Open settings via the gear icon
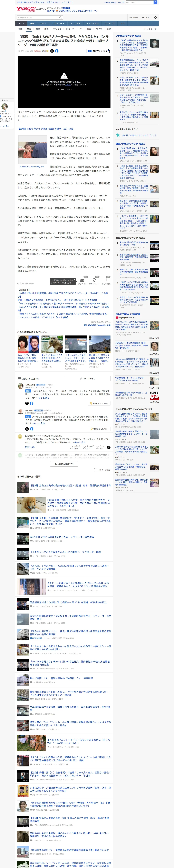174x868 pixels. pyautogui.click(x=155, y=18)
